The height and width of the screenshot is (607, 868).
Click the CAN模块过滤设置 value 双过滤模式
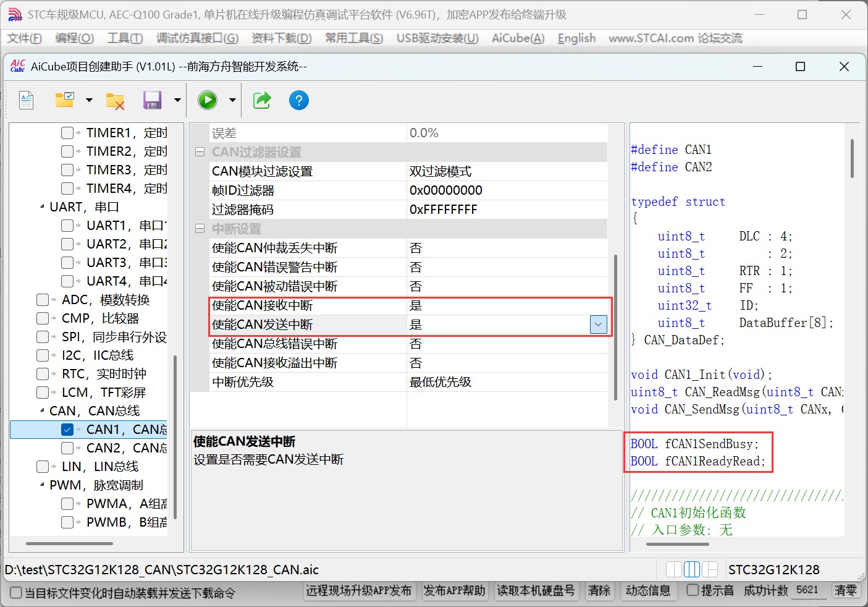[440, 171]
